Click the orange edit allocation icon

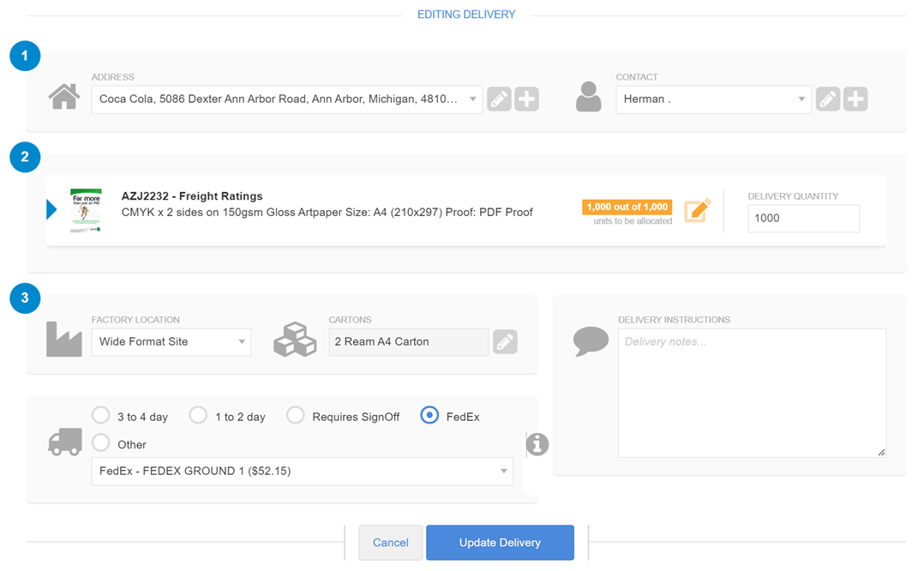(698, 210)
